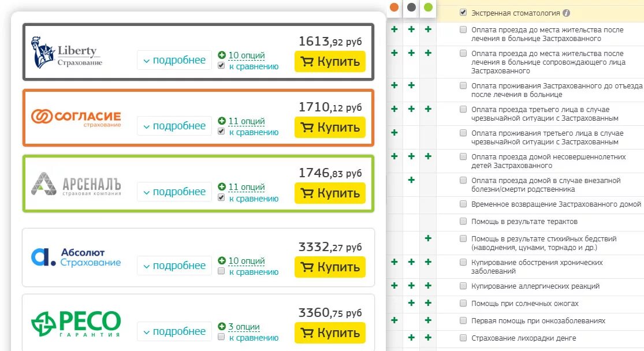Click price 1613,92 руб

[330, 42]
